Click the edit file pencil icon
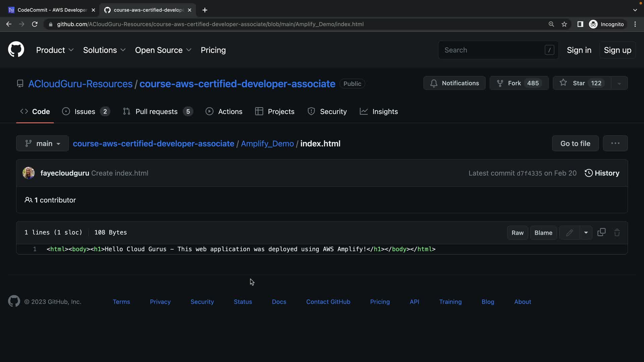The height and width of the screenshot is (362, 644). [x=570, y=233]
